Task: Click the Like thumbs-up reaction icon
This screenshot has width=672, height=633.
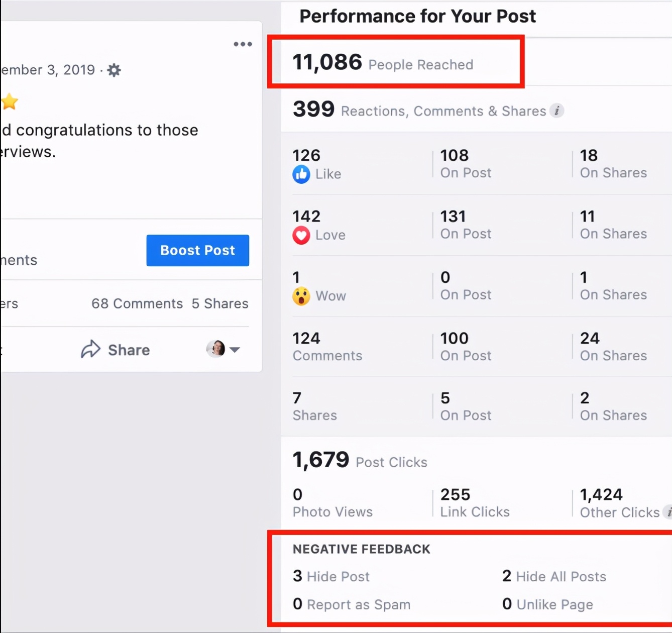Action: click(x=301, y=174)
